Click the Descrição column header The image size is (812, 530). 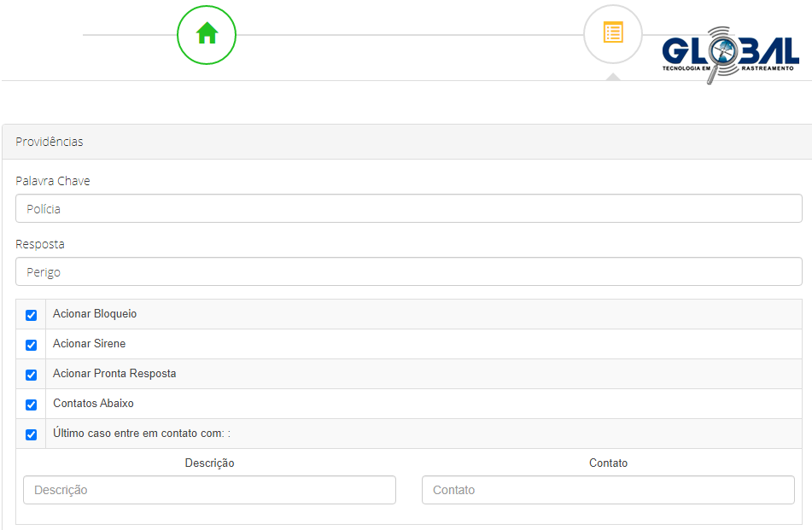209,463
